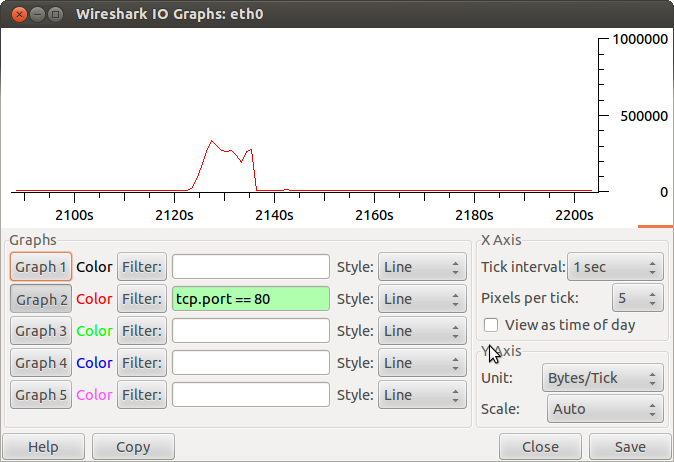The image size is (674, 462).
Task: Click the Save button
Action: pos(630,447)
